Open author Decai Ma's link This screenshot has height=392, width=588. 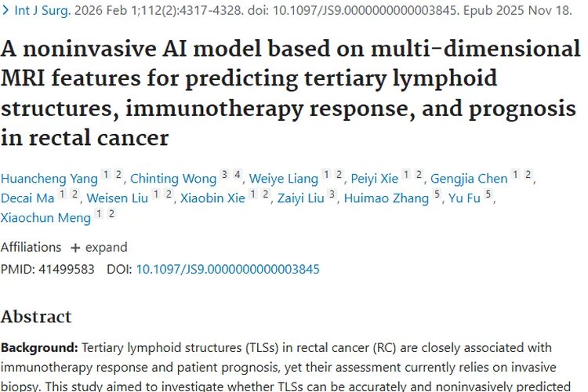point(27,198)
